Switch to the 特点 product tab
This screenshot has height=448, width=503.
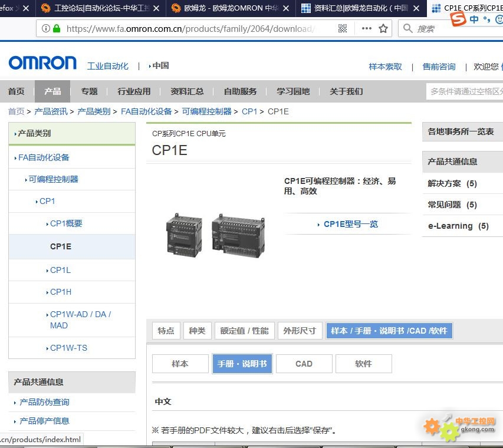click(x=166, y=331)
